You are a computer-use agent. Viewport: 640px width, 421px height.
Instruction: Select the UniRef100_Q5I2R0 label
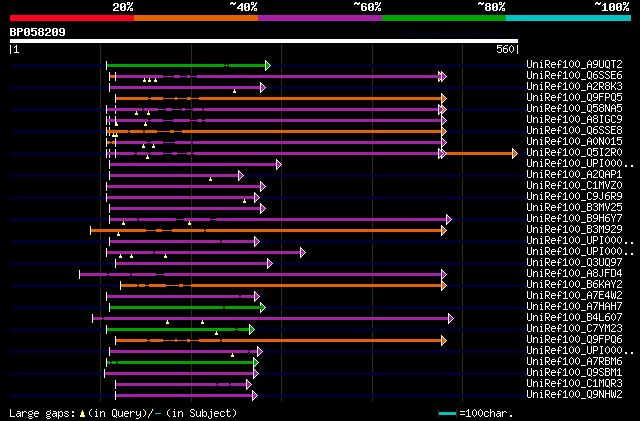574,152
